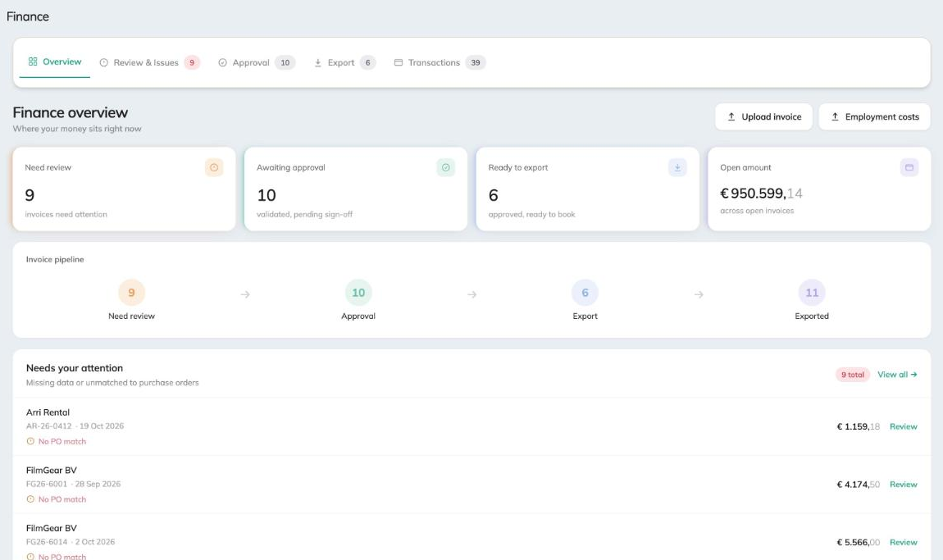Go to the Export tab
Viewport: 943px width, 560px height.
[x=344, y=62]
